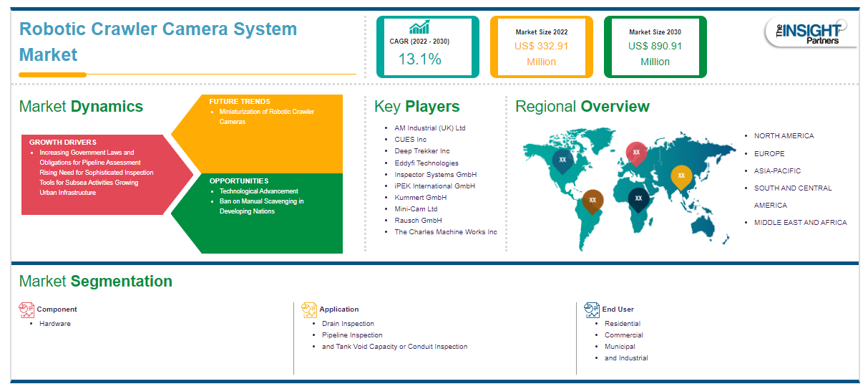This screenshot has height=389, width=868.
Task: Click the Key Players heading
Action: 416,107
